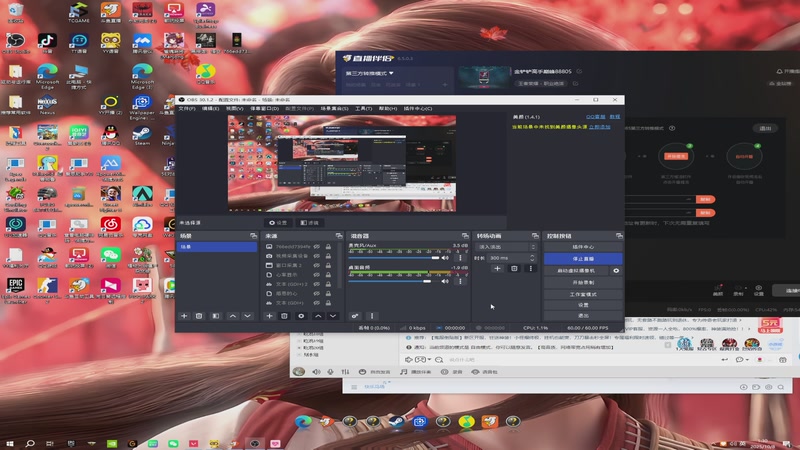Open advanced audio properties in mixer footer
This screenshot has height=450, width=800.
[355, 316]
